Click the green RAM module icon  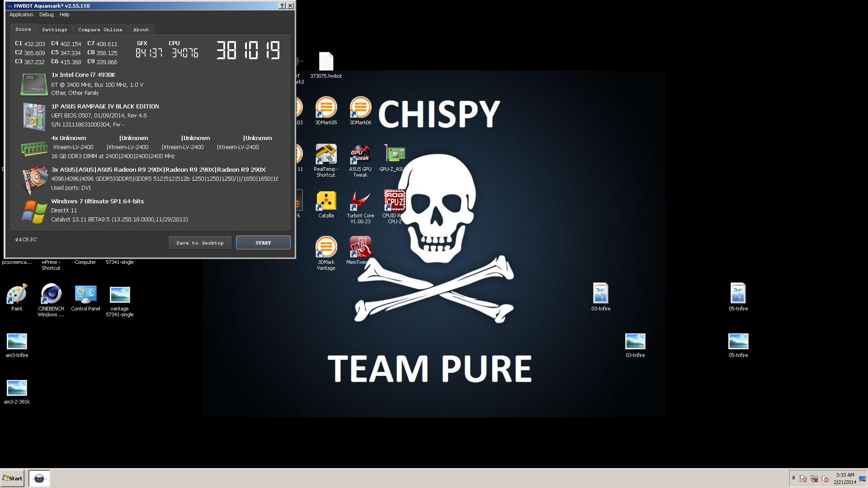coord(34,148)
